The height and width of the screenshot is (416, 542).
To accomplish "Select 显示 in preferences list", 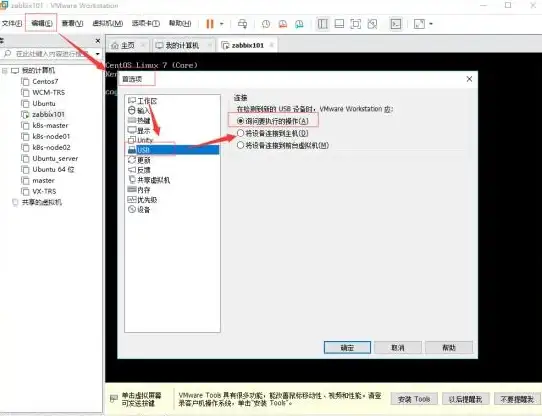I will pyautogui.click(x=143, y=131).
